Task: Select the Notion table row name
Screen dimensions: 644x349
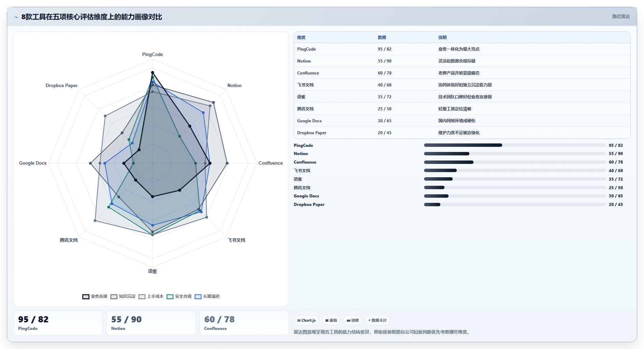Action: click(x=304, y=61)
